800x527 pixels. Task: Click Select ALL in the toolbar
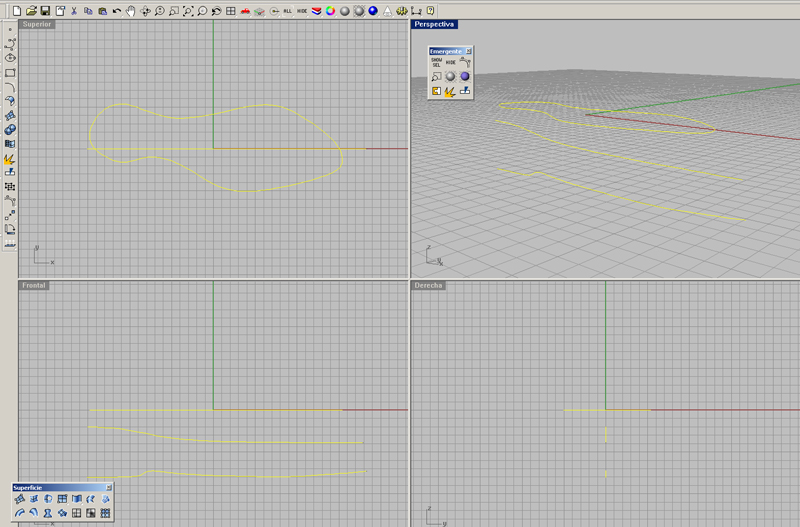point(288,11)
